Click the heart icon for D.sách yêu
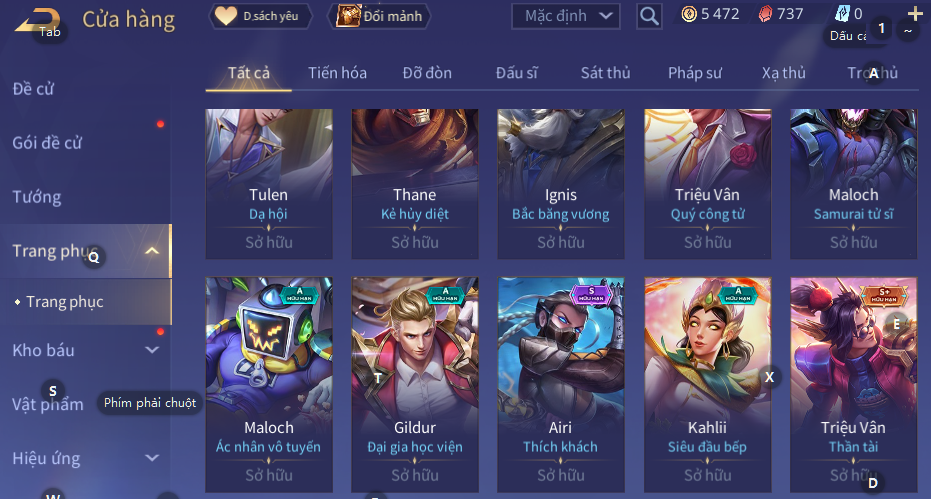931x499 pixels. 226,16
